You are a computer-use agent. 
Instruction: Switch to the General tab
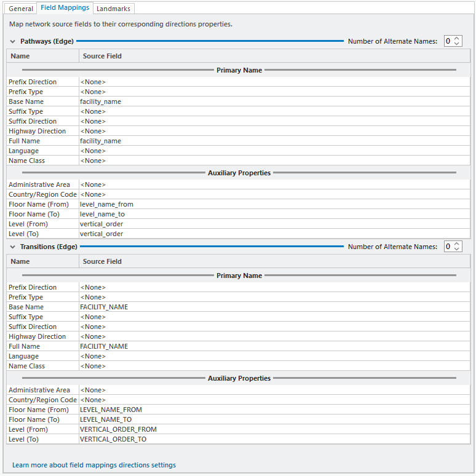click(21, 9)
